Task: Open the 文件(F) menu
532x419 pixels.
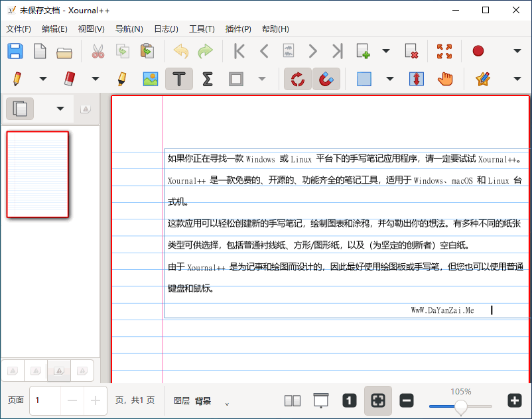Action: pyautogui.click(x=19, y=29)
